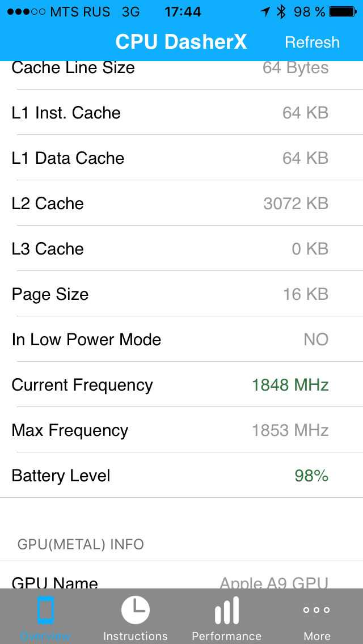Tap the L1 Inst. Cache row
The height and width of the screenshot is (644, 363).
(x=181, y=113)
